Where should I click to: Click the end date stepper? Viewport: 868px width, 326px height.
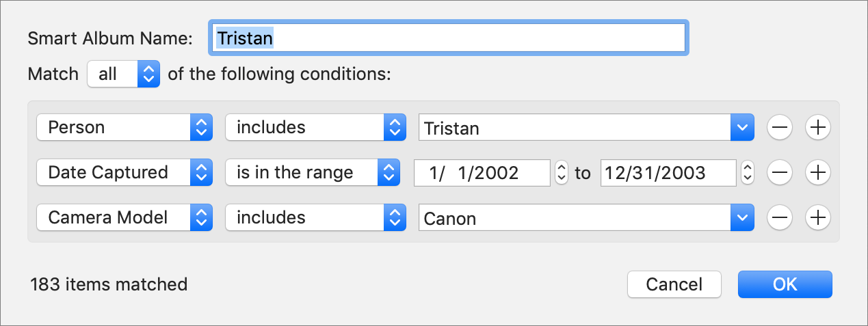coord(748,173)
